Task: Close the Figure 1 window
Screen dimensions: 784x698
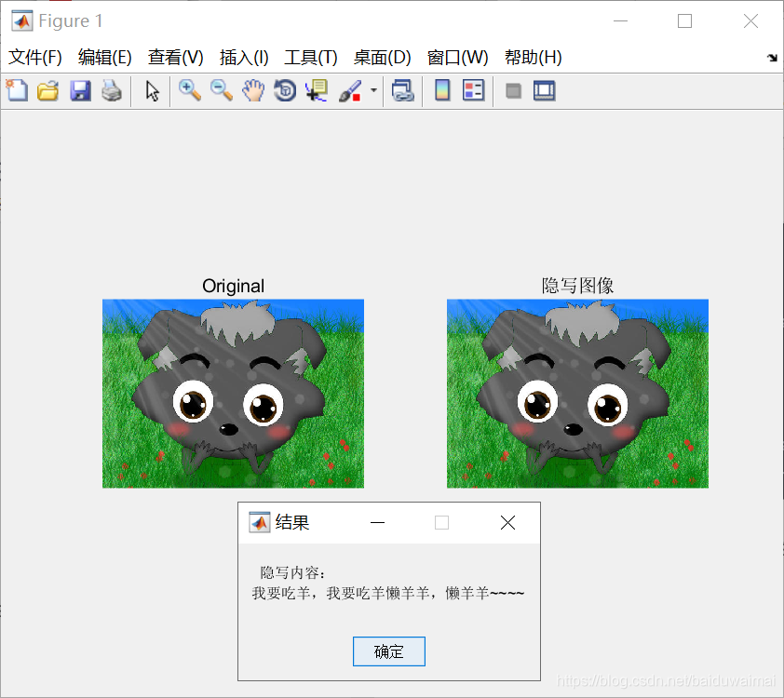Action: 751,21
